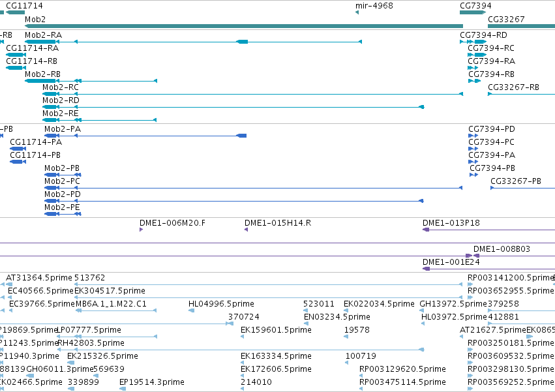Select the EN03234.5prime EST label
Screen dimensions: 555x392
(337, 317)
